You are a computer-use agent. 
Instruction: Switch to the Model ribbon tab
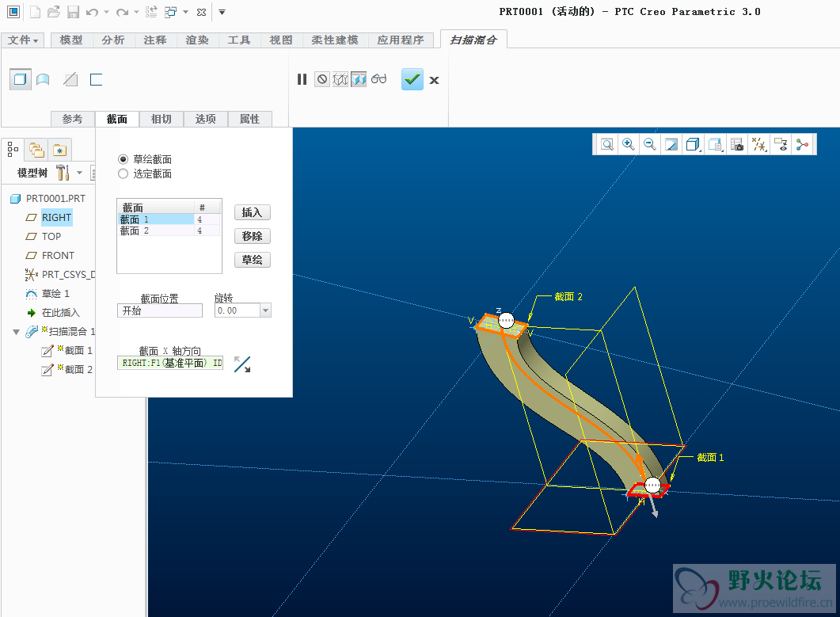[71, 40]
